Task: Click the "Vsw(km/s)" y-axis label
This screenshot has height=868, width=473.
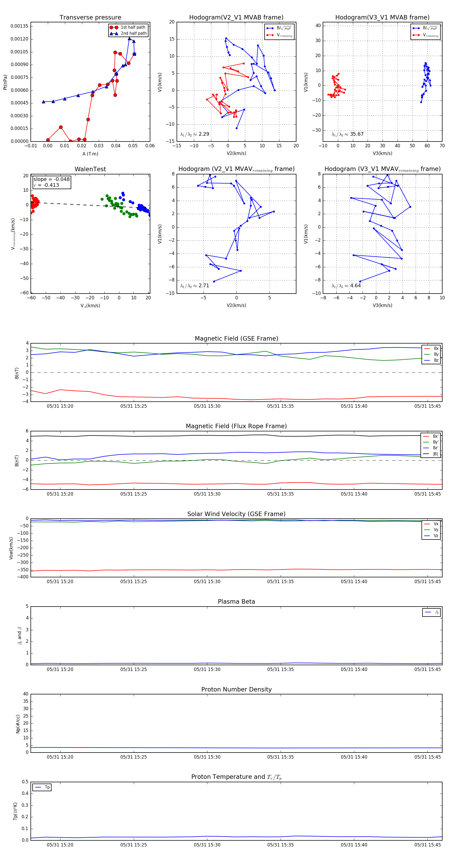Action: pyautogui.click(x=11, y=548)
